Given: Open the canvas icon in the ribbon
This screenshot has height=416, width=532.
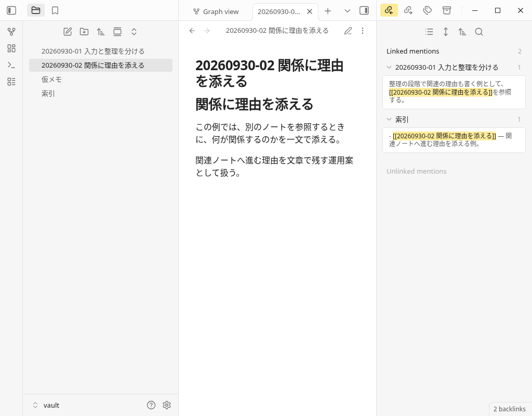Looking at the screenshot, I should pyautogui.click(x=11, y=48).
